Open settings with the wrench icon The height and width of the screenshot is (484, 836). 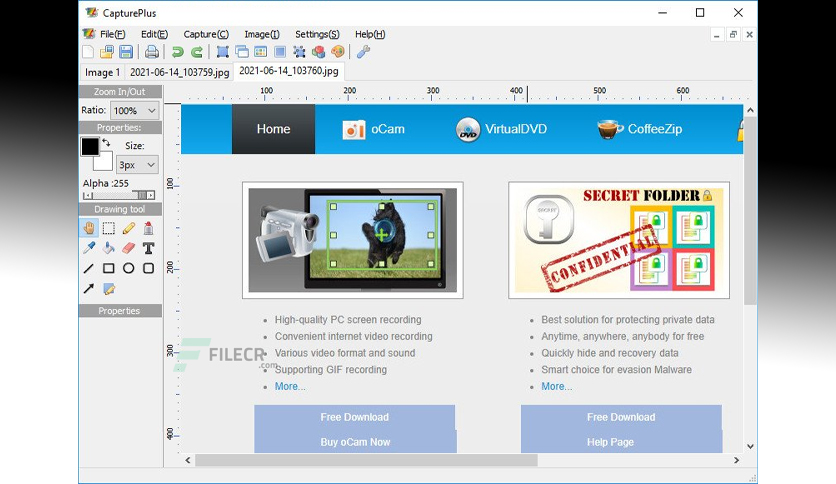click(x=364, y=52)
